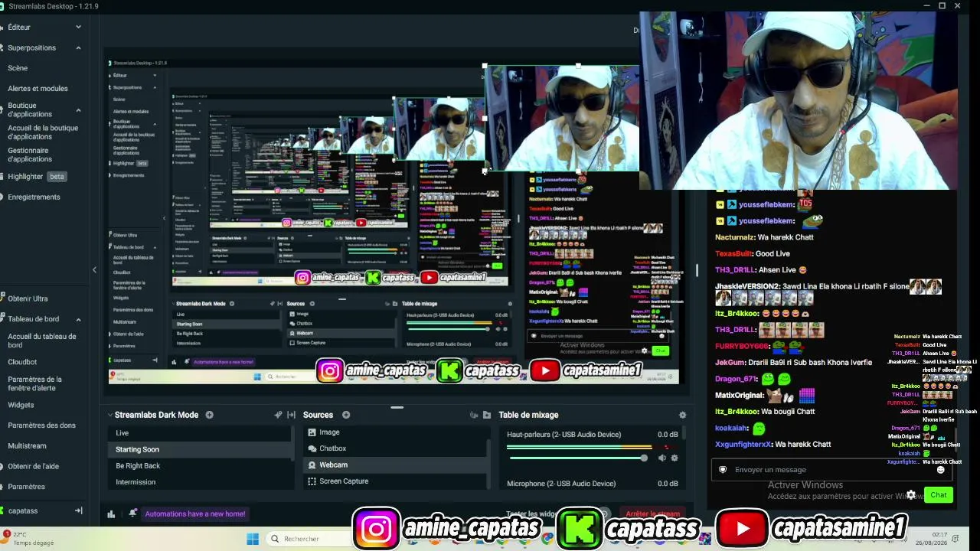Open Multistream in the sidebar

pyautogui.click(x=27, y=446)
